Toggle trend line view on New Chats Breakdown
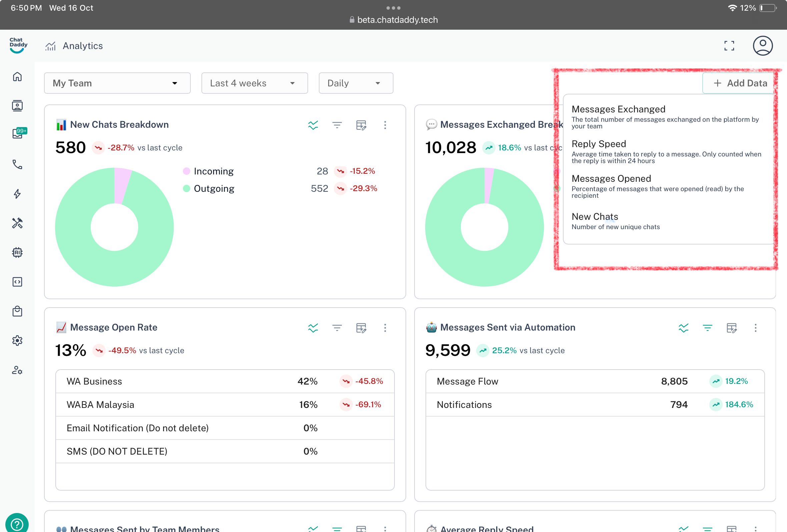Viewport: 787px width, 532px height. click(313, 125)
